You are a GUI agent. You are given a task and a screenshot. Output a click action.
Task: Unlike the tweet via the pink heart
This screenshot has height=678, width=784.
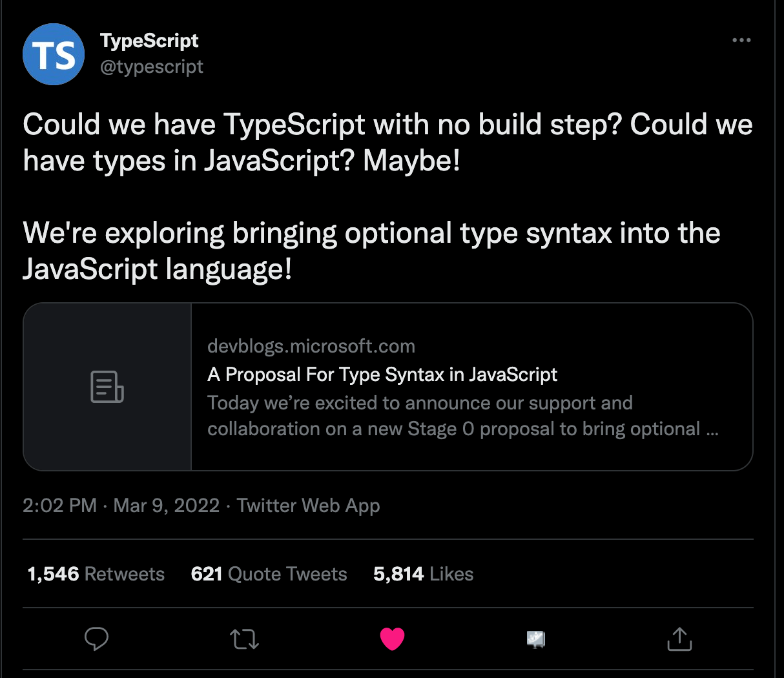tap(392, 639)
